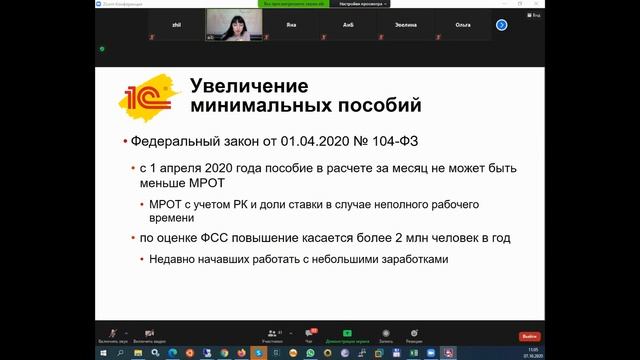Open Реакции reactions menu
Screen dimensions: 640x360
click(414, 336)
